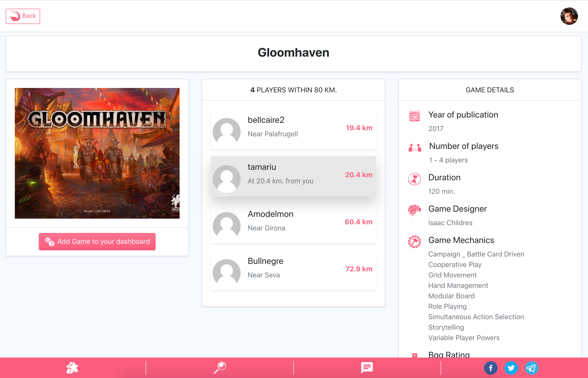Click '60.4 km' distance
The image size is (588, 378).
coord(358,222)
